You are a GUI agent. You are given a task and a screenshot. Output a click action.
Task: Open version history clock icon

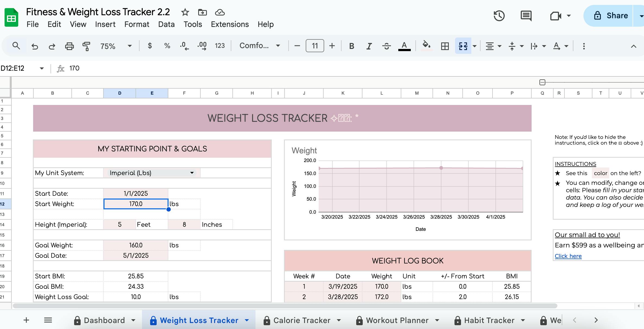pyautogui.click(x=499, y=16)
